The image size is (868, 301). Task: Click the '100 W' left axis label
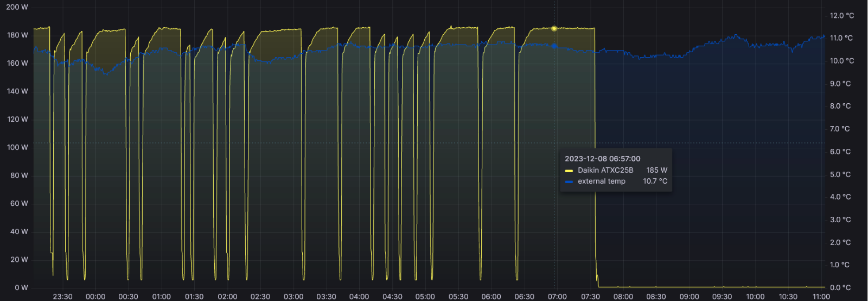click(x=17, y=147)
